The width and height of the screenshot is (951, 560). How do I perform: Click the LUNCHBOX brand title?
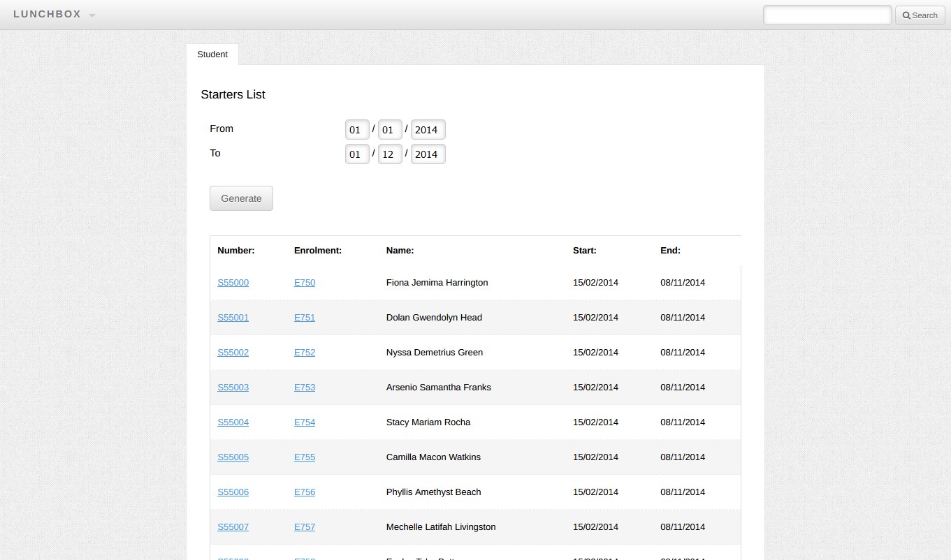tap(47, 15)
